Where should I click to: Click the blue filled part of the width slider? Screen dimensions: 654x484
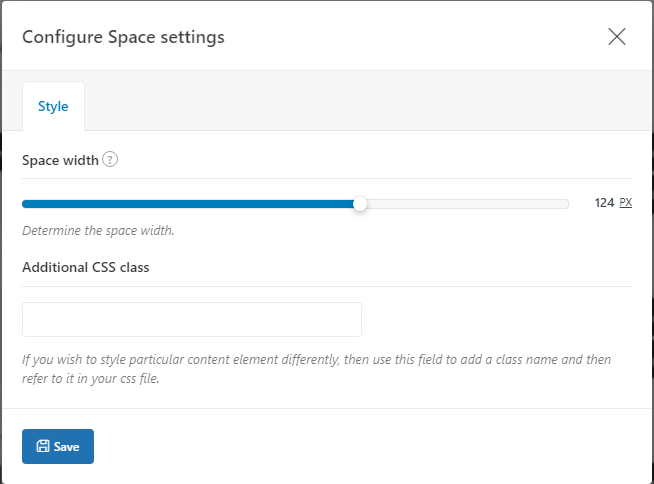click(188, 204)
